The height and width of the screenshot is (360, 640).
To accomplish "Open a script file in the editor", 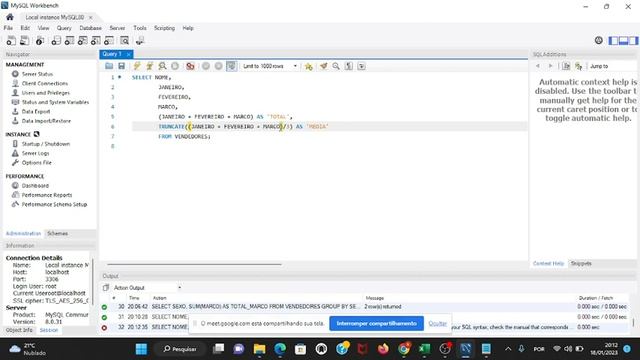I will coord(109,66).
